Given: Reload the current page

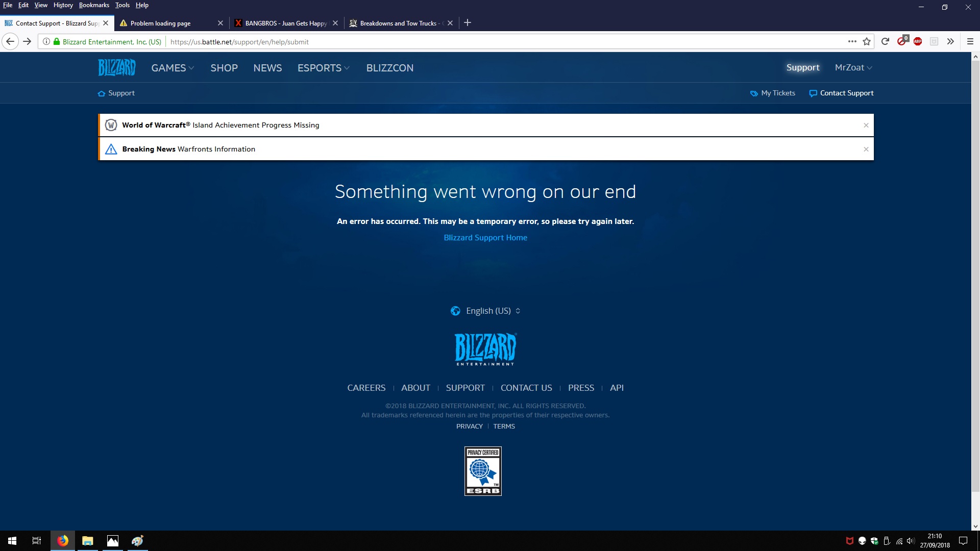Looking at the screenshot, I should click(x=886, y=42).
